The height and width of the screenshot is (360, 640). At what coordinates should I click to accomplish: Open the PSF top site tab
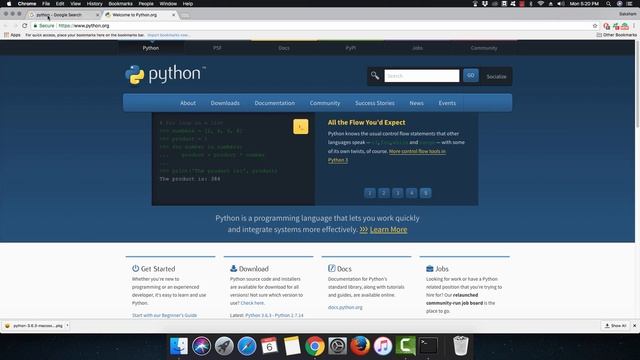pyautogui.click(x=217, y=48)
